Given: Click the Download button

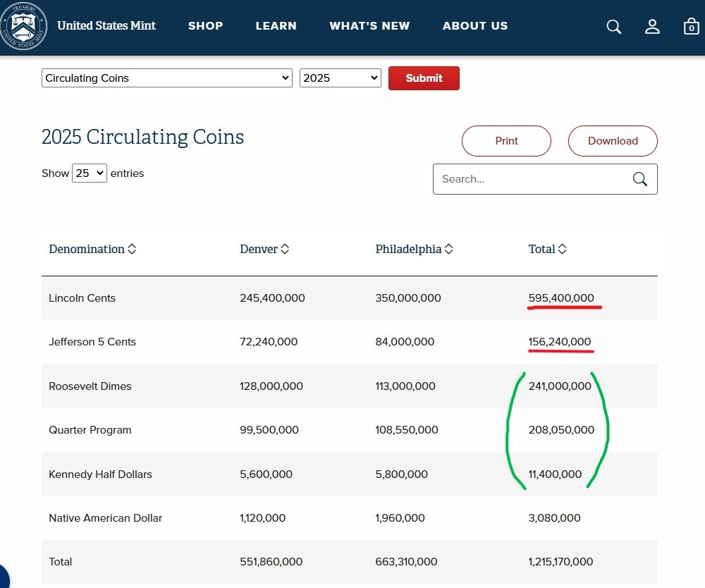Looking at the screenshot, I should coord(613,141).
